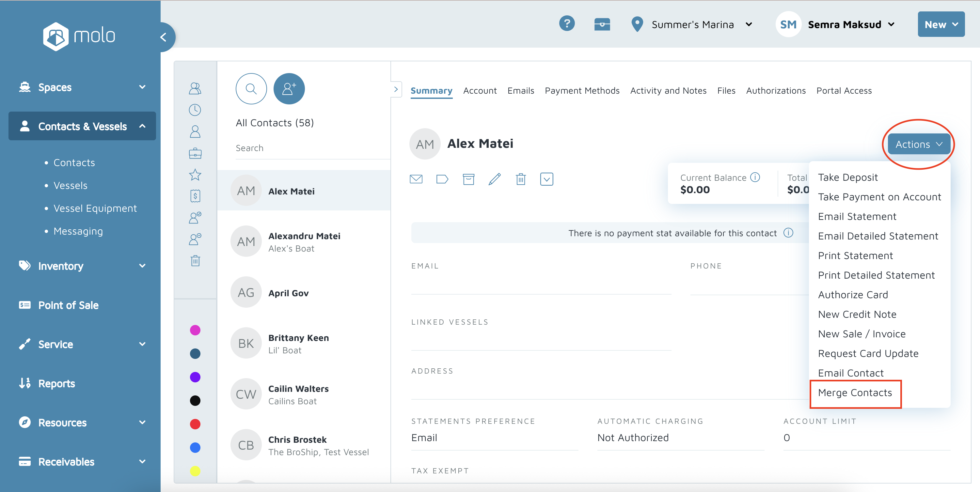Open the Actions dropdown button
Viewport: 980px width, 492px height.
[918, 145]
